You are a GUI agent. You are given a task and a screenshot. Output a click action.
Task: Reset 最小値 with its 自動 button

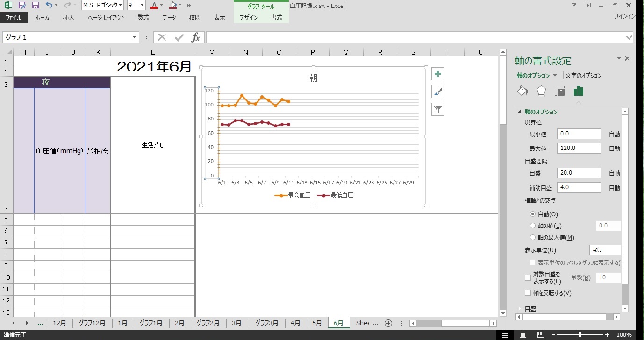point(615,134)
